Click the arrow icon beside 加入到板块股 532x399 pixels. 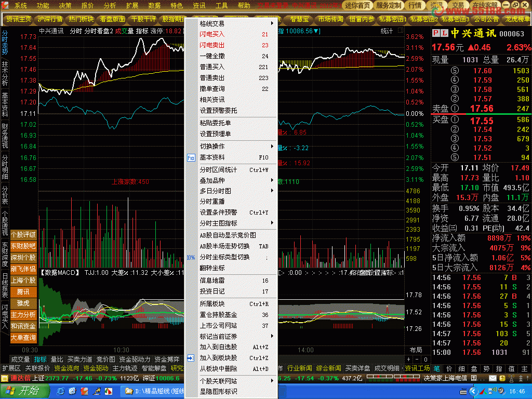pyautogui.click(x=191, y=358)
